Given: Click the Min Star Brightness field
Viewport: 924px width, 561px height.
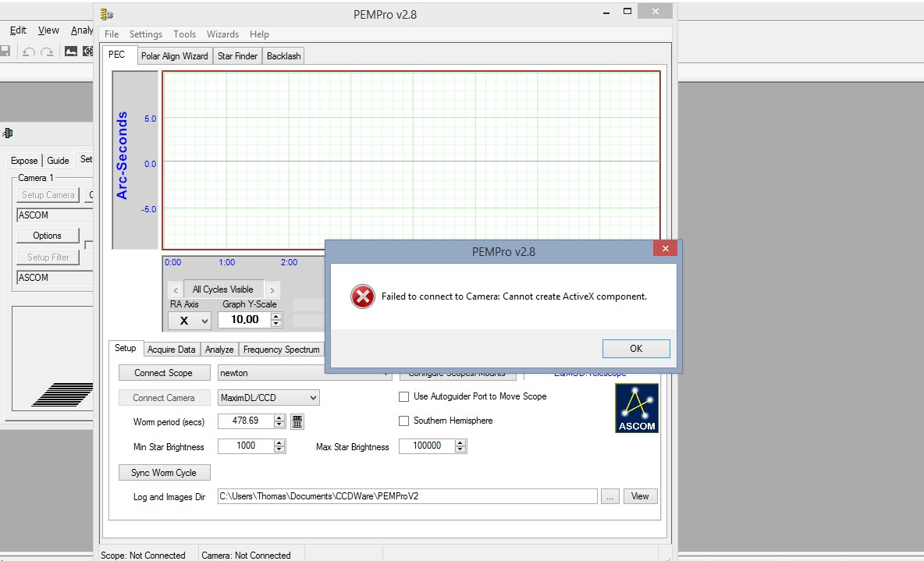Looking at the screenshot, I should click(246, 446).
